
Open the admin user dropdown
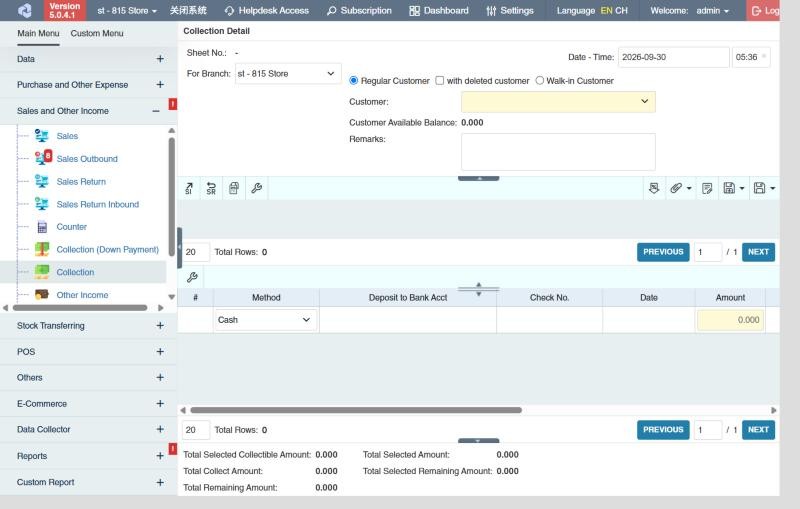tap(713, 10)
